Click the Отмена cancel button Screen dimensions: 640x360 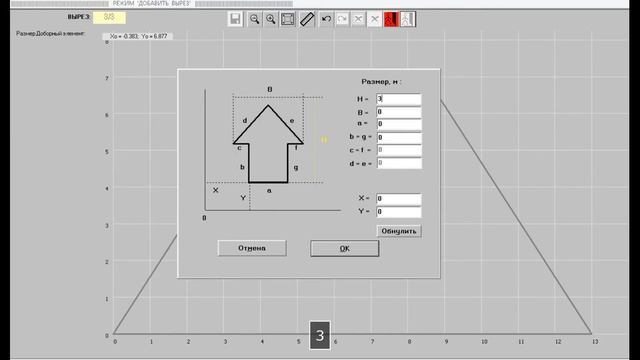point(252,248)
